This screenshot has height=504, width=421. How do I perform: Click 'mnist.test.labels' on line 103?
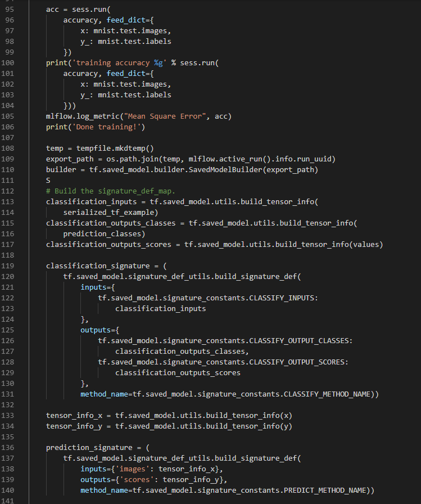point(134,95)
